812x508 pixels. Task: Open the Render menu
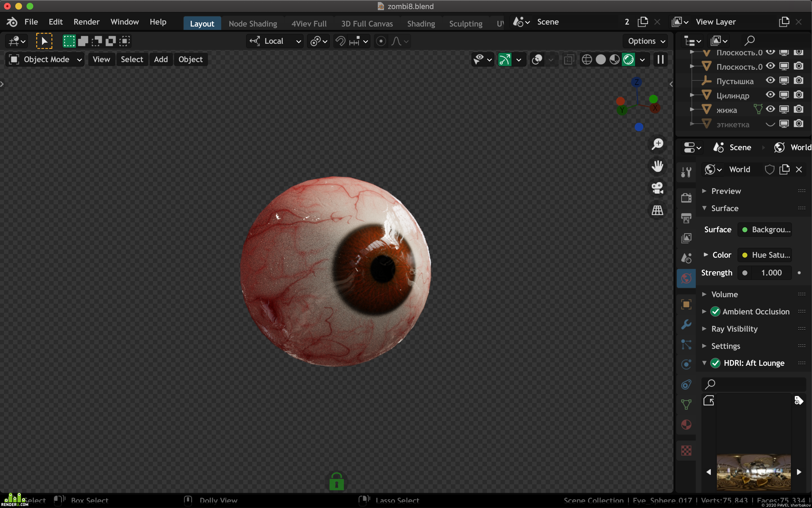click(x=86, y=22)
